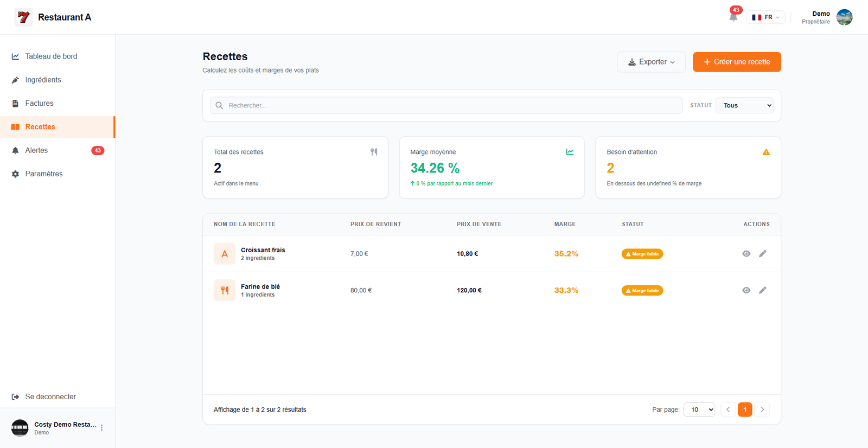Click Se deconnecter to log out
The image size is (868, 448).
point(50,396)
